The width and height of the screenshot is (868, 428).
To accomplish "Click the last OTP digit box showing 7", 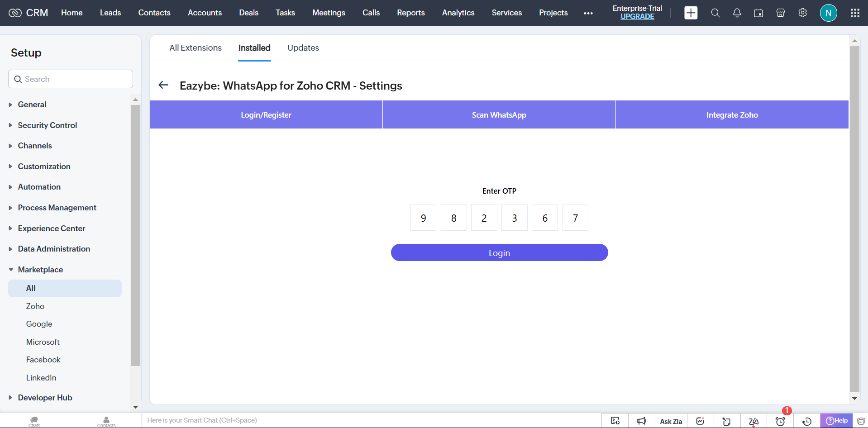I will (x=575, y=218).
